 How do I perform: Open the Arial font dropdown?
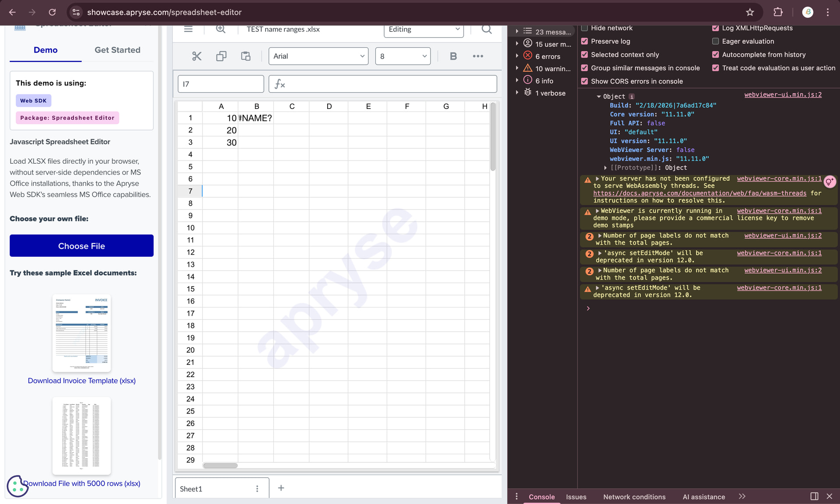click(318, 56)
